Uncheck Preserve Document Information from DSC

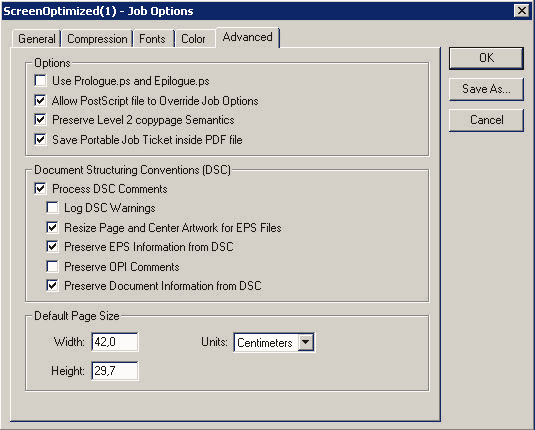click(52, 285)
